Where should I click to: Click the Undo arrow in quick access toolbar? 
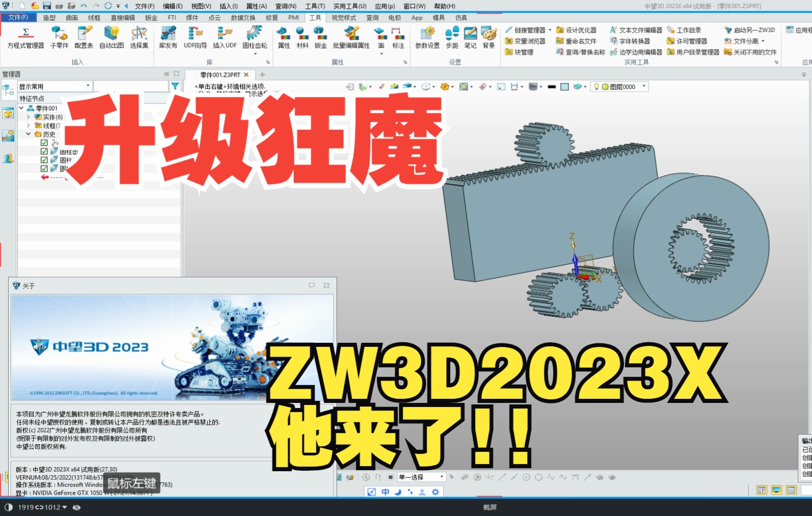point(84,6)
